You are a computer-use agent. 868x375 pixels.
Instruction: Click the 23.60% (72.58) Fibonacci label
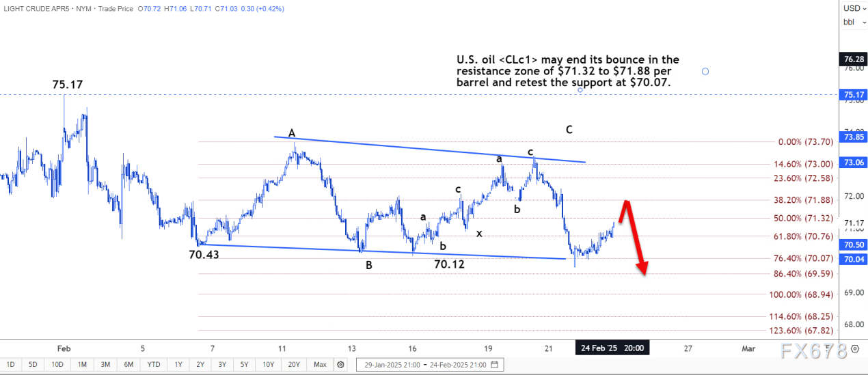pyautogui.click(x=802, y=178)
